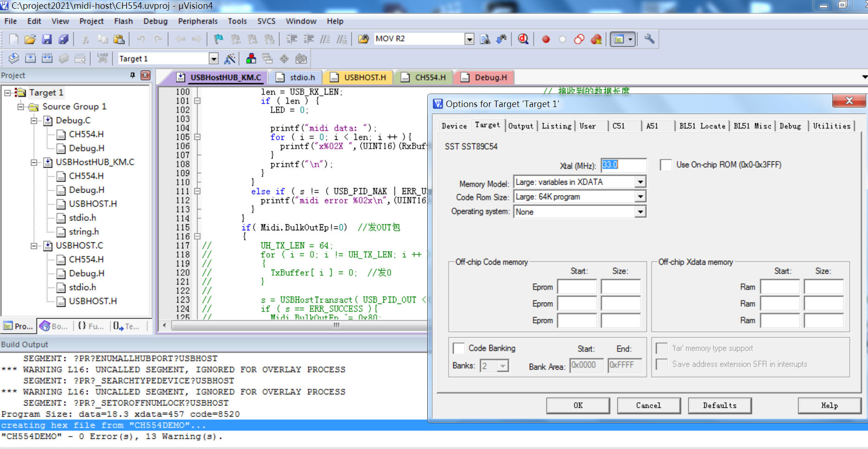Enable the Code Banking checkbox
The height and width of the screenshot is (449, 868).
point(459,348)
